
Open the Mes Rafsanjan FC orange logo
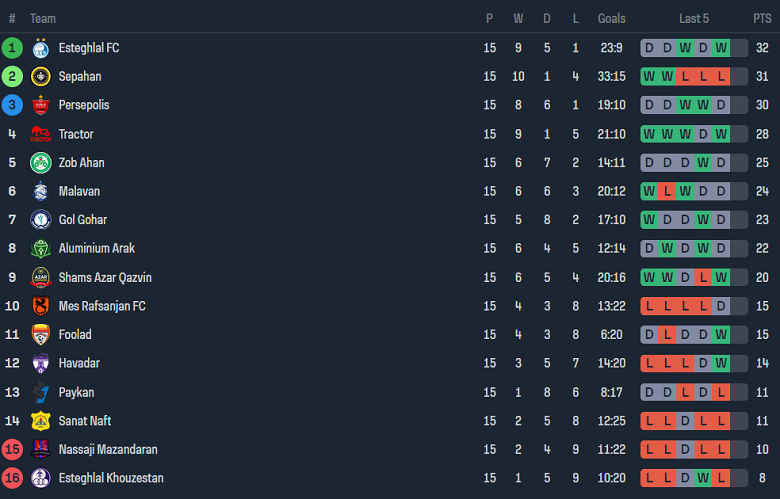click(41, 306)
